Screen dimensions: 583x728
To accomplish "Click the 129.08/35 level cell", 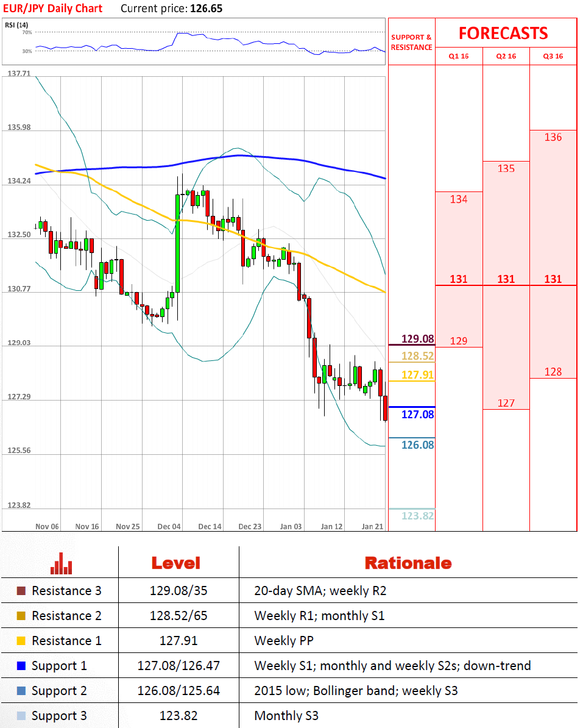I will 178,591.
